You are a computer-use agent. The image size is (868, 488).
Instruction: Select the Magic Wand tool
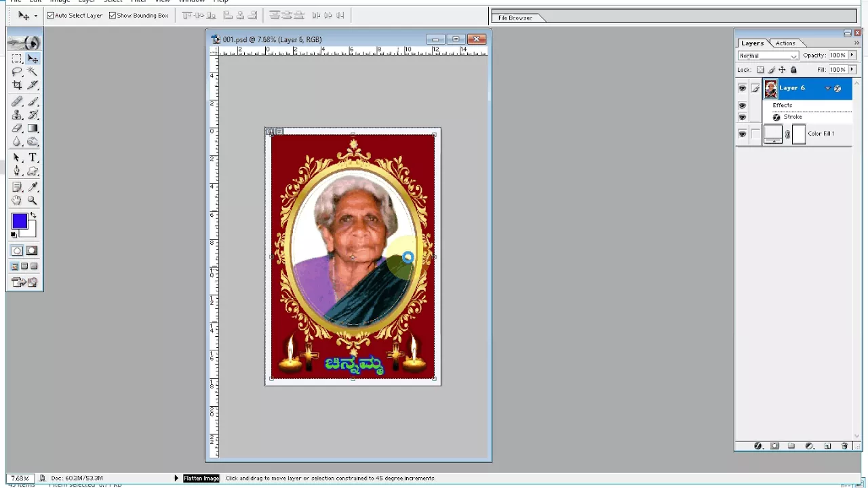coord(33,71)
